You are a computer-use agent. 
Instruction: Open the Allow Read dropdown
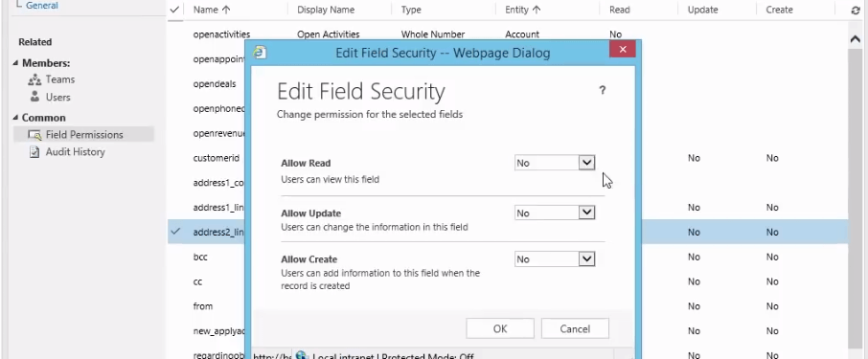(555, 163)
